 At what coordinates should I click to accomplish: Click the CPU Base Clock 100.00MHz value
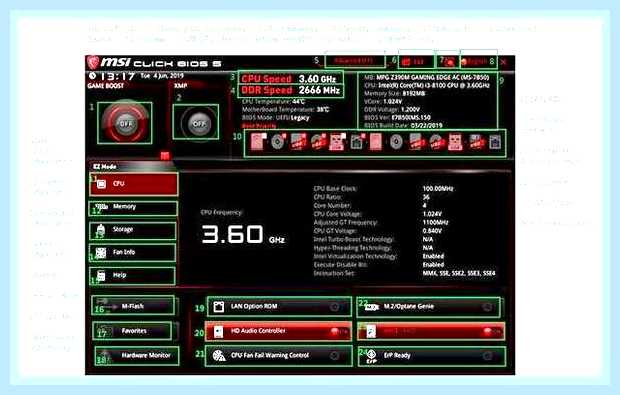(438, 189)
